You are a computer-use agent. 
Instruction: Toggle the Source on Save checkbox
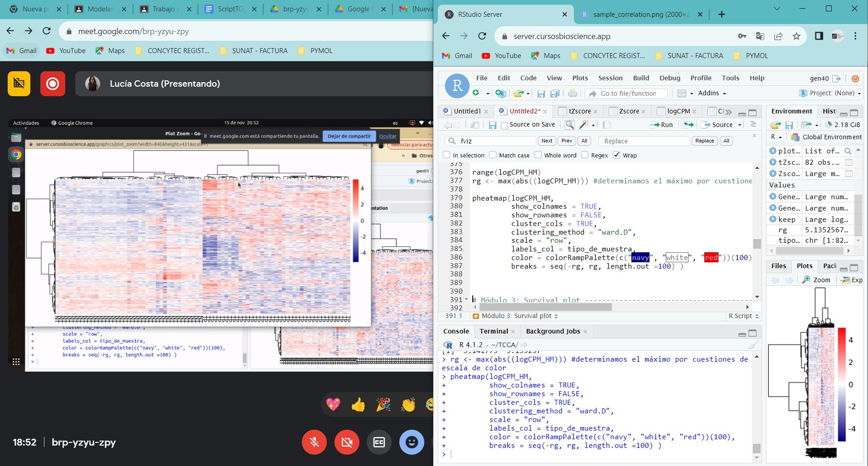pyautogui.click(x=504, y=125)
